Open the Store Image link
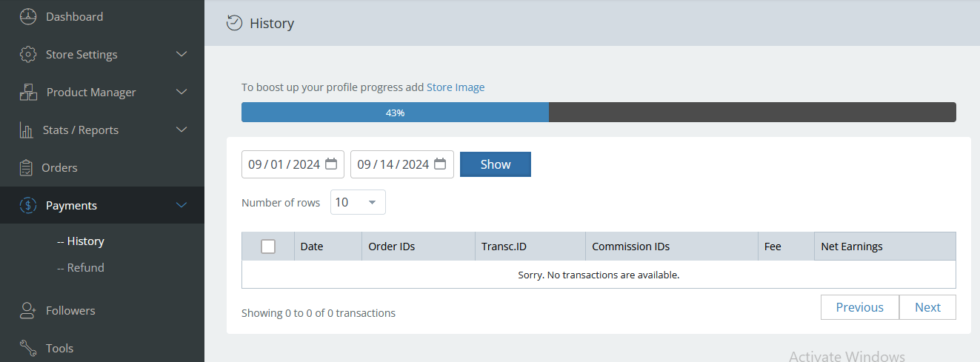The height and width of the screenshot is (362, 980). (456, 87)
